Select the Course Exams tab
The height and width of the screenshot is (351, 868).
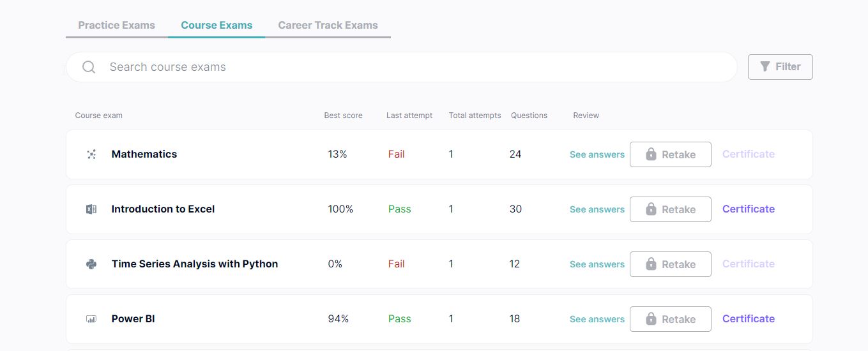(217, 26)
